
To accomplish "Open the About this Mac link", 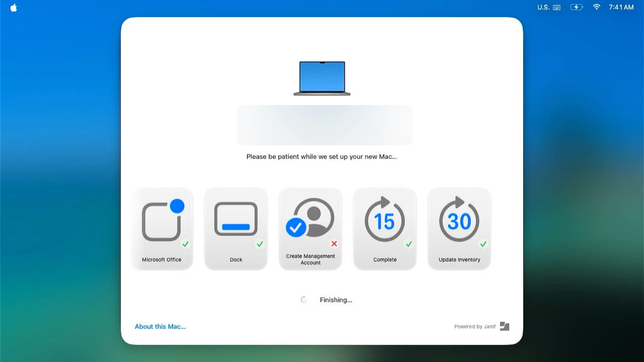I will [160, 326].
